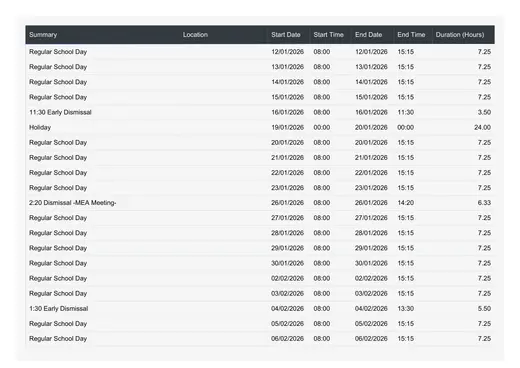This screenshot has height=368, width=520.
Task: Click 7.25 duration in 30/01/2026 row
Action: [484, 263]
